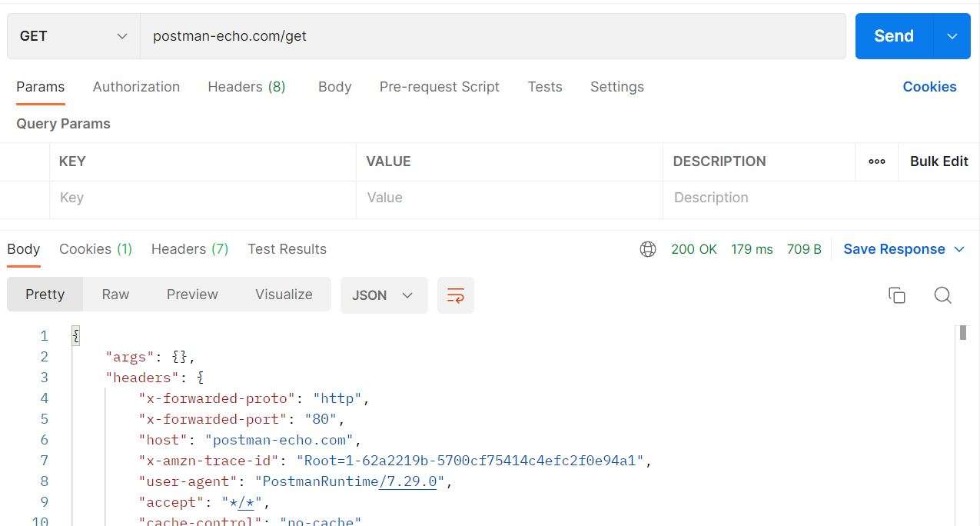
Task: Open the response search magnifier icon
Action: 943,295
